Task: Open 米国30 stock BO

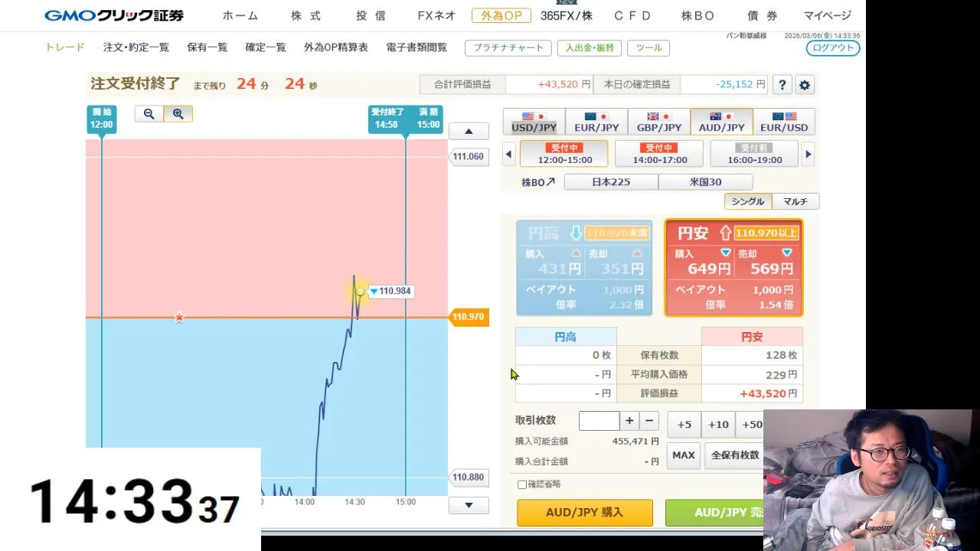Action: coord(705,182)
